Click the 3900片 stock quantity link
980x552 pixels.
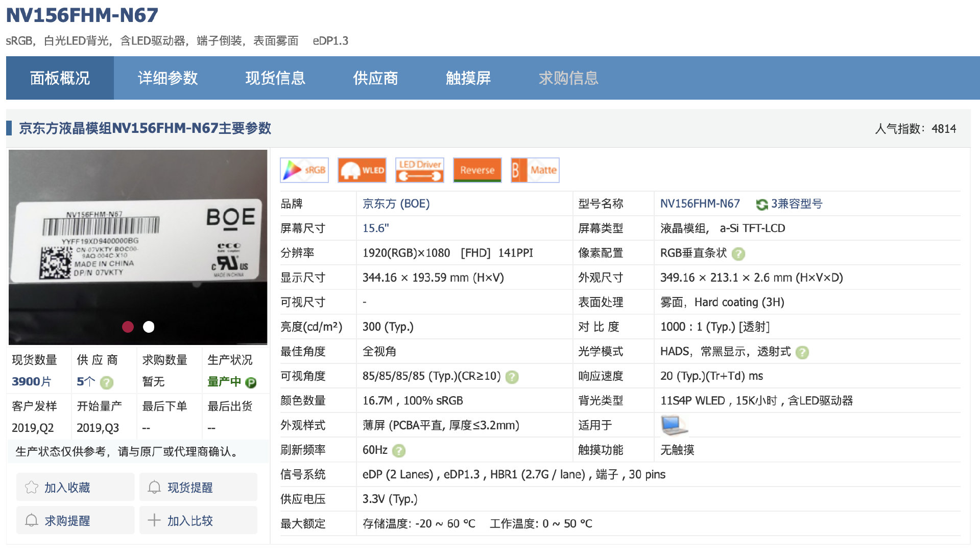tap(32, 381)
